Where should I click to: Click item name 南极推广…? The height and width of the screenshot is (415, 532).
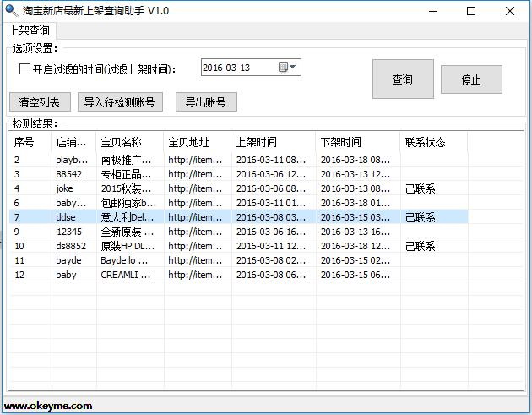click(126, 160)
